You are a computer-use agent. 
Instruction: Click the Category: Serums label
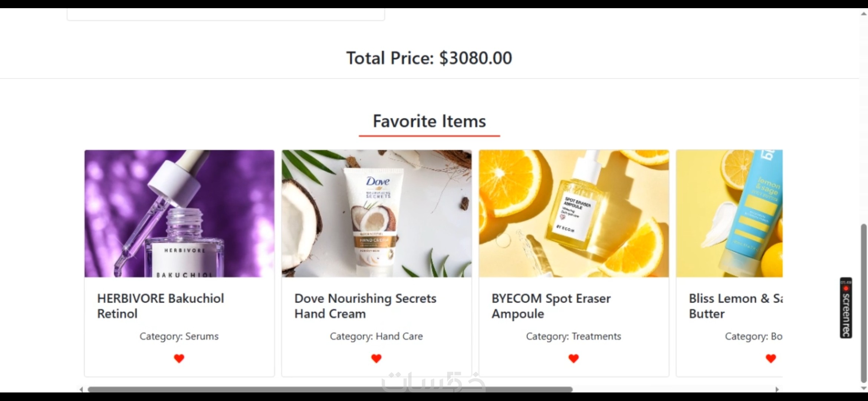click(179, 336)
